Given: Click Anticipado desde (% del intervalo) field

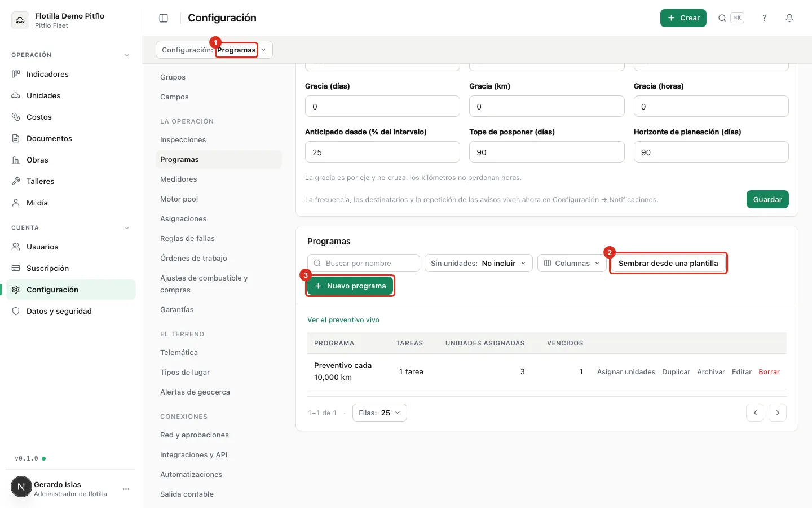Looking at the screenshot, I should tap(382, 152).
